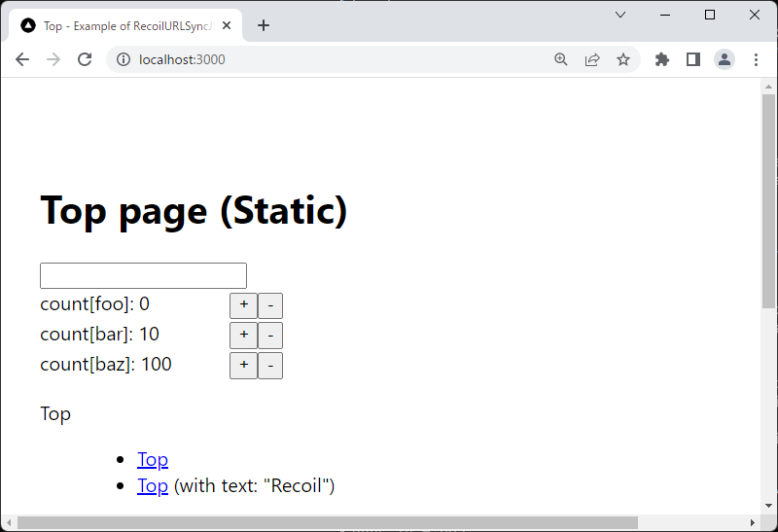Open the profile avatar menu
Viewport: 778px width, 532px height.
(x=725, y=59)
